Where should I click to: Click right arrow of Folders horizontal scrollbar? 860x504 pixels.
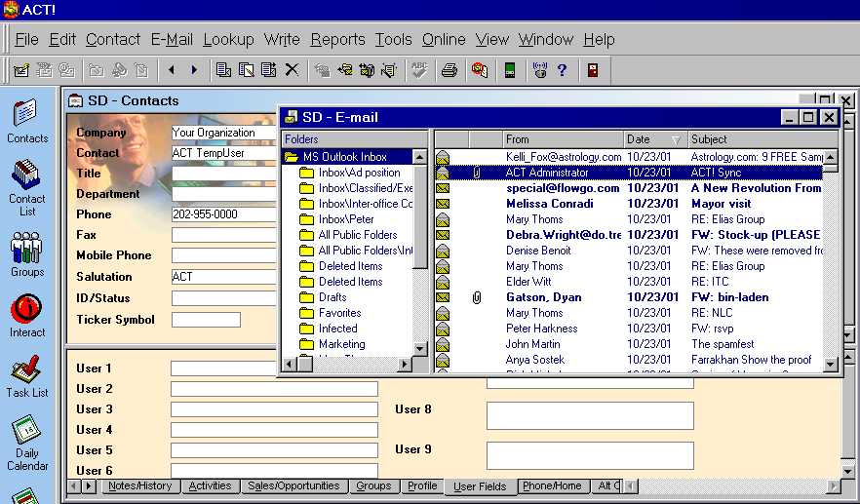[405, 363]
